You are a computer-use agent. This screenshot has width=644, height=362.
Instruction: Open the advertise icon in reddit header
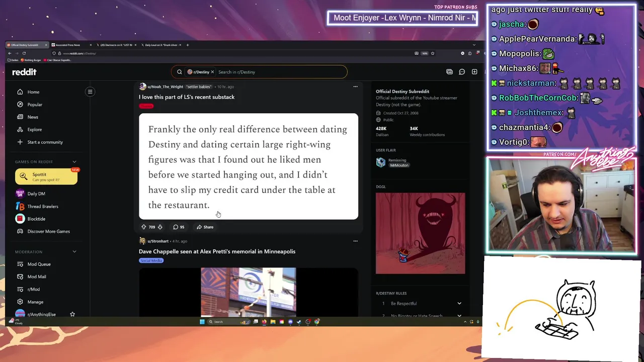tap(449, 72)
